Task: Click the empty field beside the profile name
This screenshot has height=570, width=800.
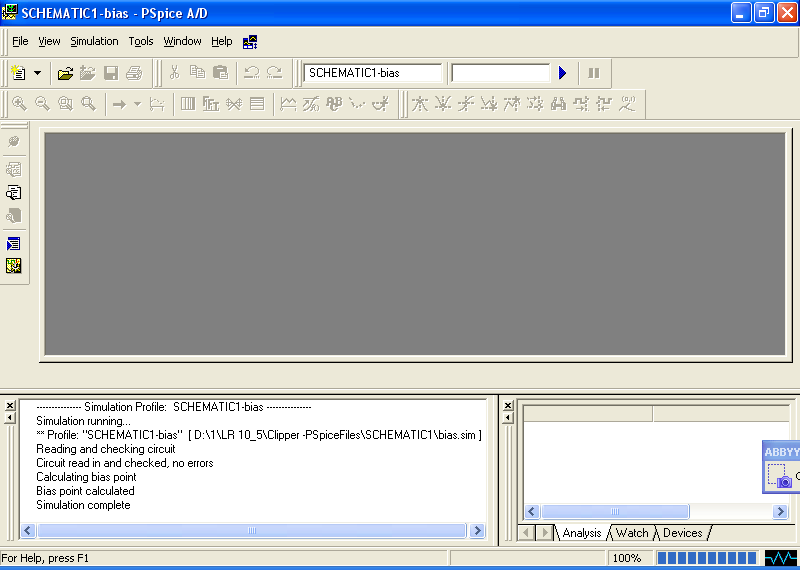Action: (x=501, y=73)
